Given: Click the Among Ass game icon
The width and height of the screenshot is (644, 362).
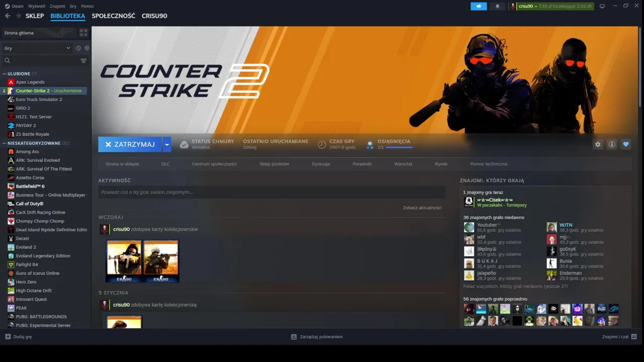Looking at the screenshot, I should [11, 152].
